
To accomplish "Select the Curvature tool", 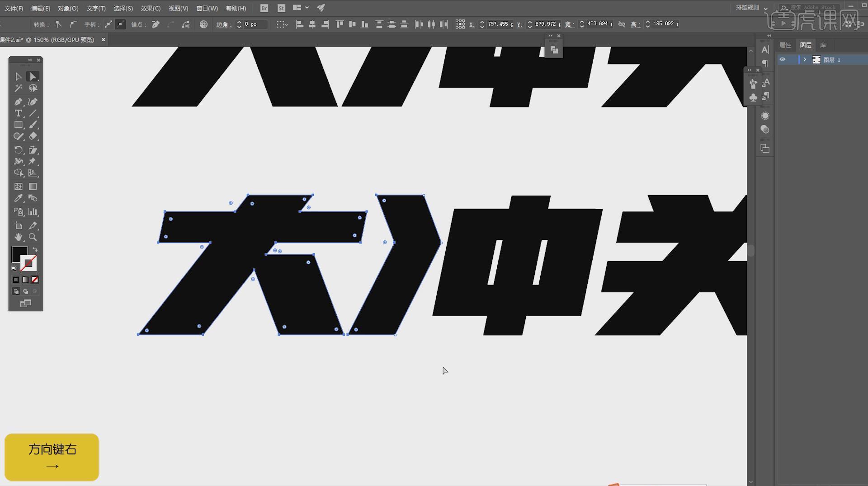I will [x=33, y=102].
